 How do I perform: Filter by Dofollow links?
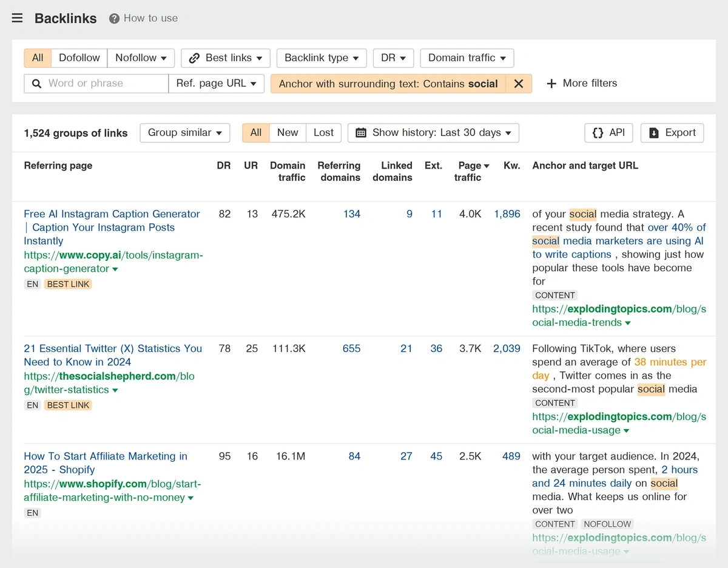tap(79, 58)
